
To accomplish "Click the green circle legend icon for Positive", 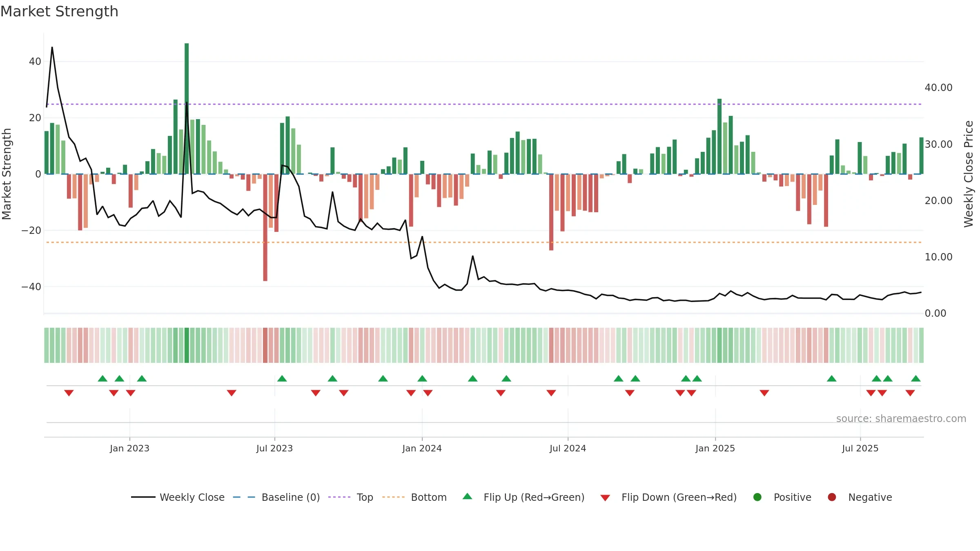I will pyautogui.click(x=757, y=497).
